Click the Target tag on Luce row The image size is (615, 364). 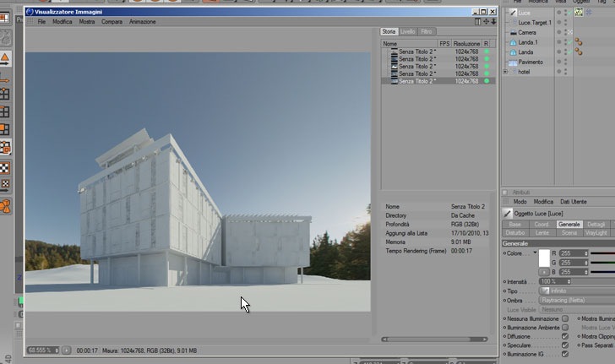(589, 13)
